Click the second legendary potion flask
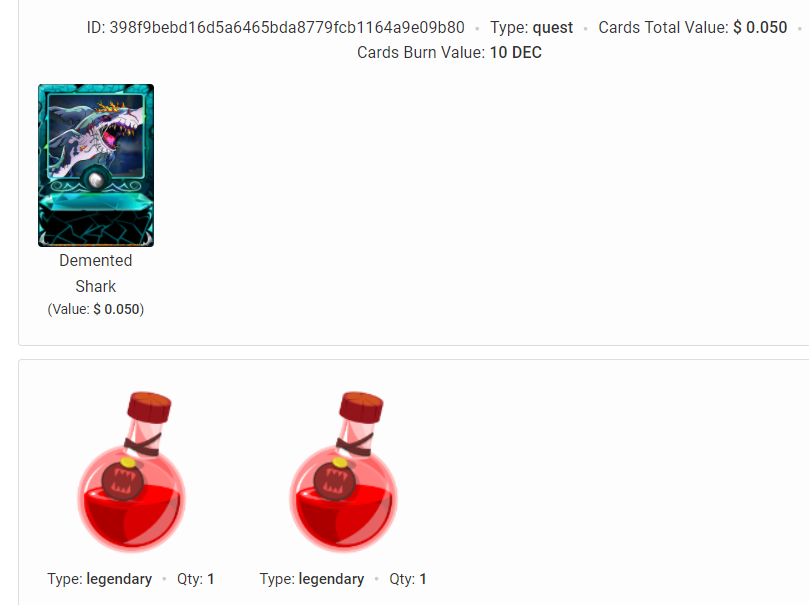Image resolution: width=809 pixels, height=605 pixels. [344, 472]
